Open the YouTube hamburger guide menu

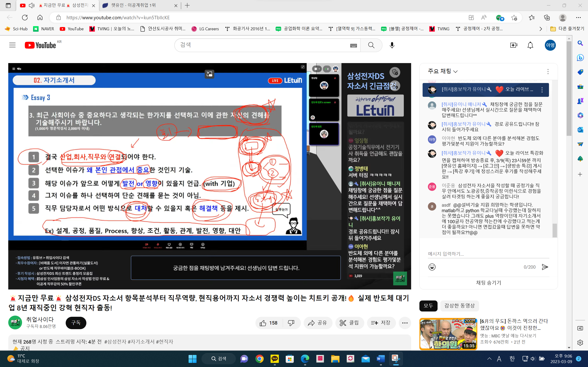(x=12, y=45)
